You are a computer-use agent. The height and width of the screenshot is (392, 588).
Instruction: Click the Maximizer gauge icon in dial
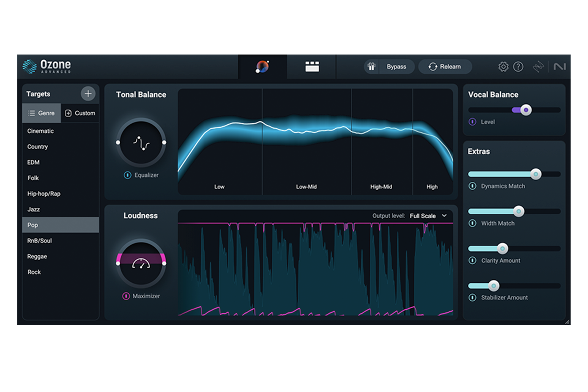141,263
